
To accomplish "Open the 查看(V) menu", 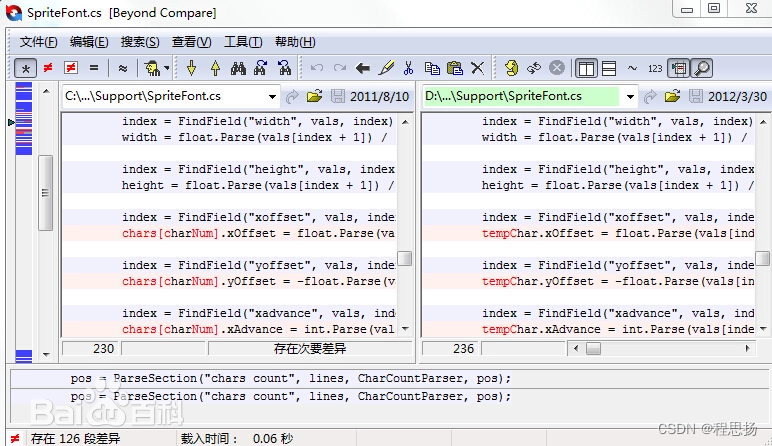I will [192, 42].
